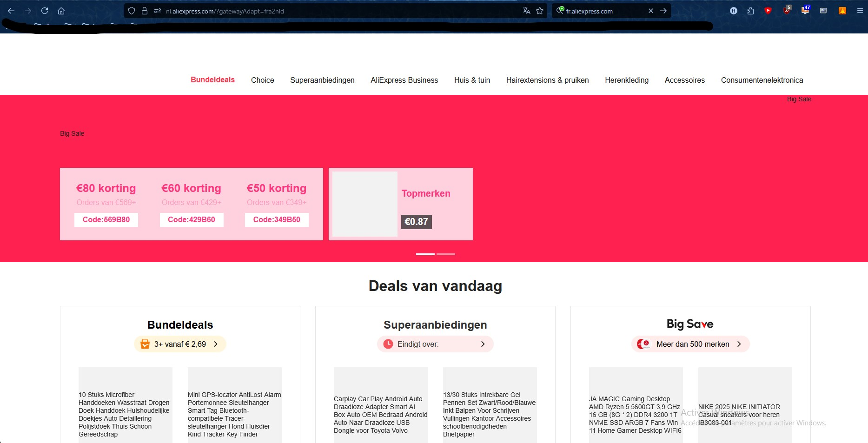
Task: Open the Topmerken deal link
Action: [x=426, y=193]
